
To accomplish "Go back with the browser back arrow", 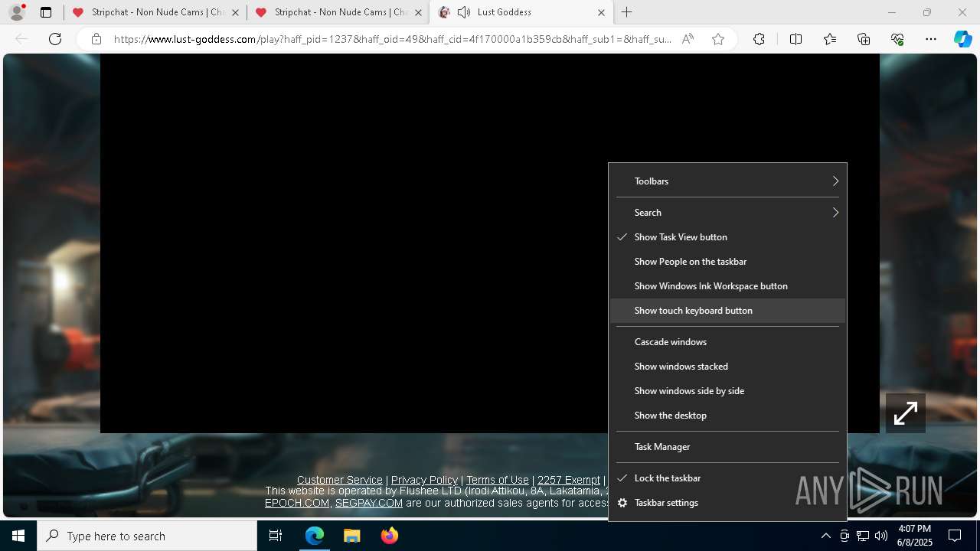I will coord(21,39).
